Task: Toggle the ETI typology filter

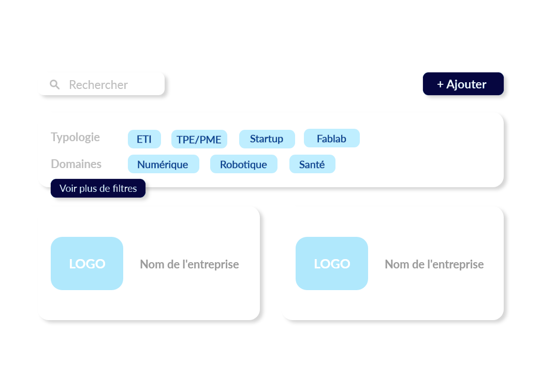Action: [144, 139]
